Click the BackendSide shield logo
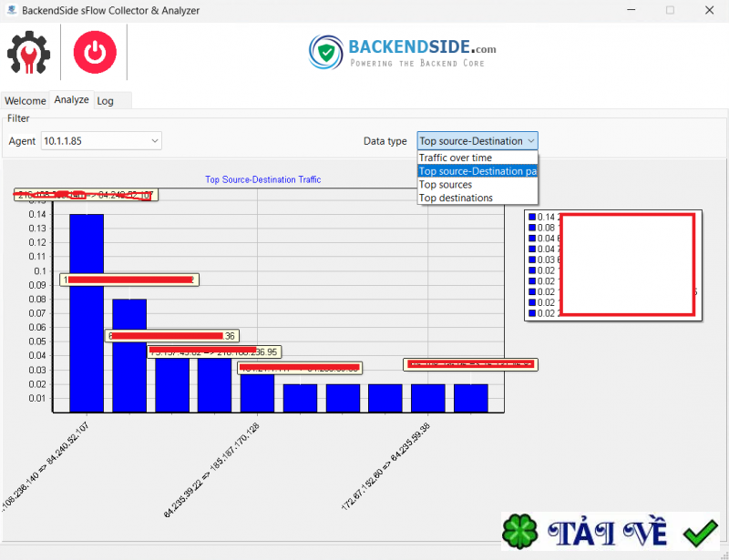Viewport: 729px width, 560px height. tap(325, 53)
